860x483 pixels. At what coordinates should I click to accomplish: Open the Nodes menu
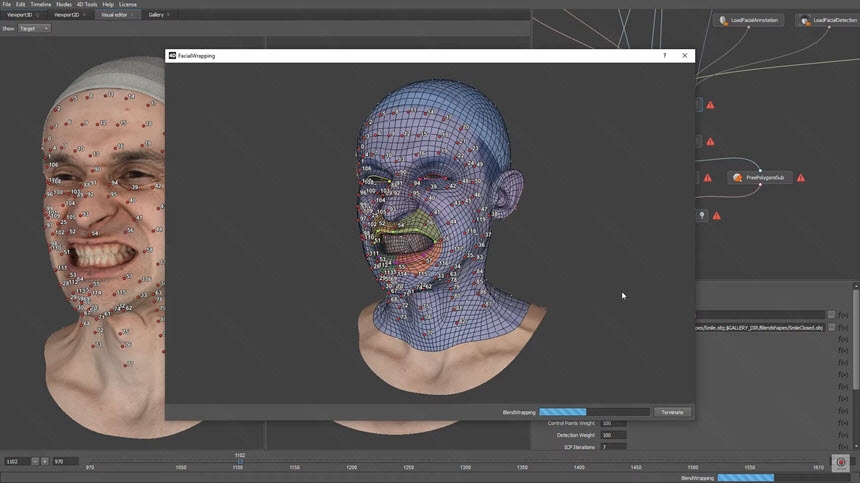(64, 4)
